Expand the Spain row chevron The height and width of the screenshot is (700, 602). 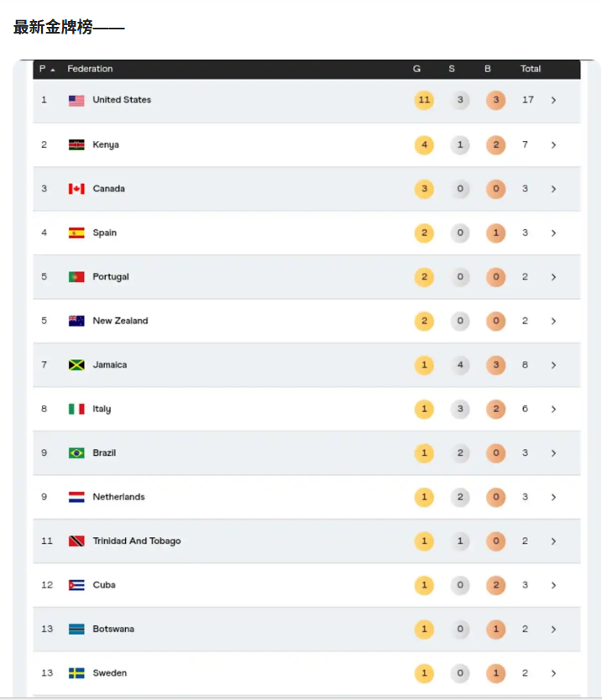tap(554, 233)
